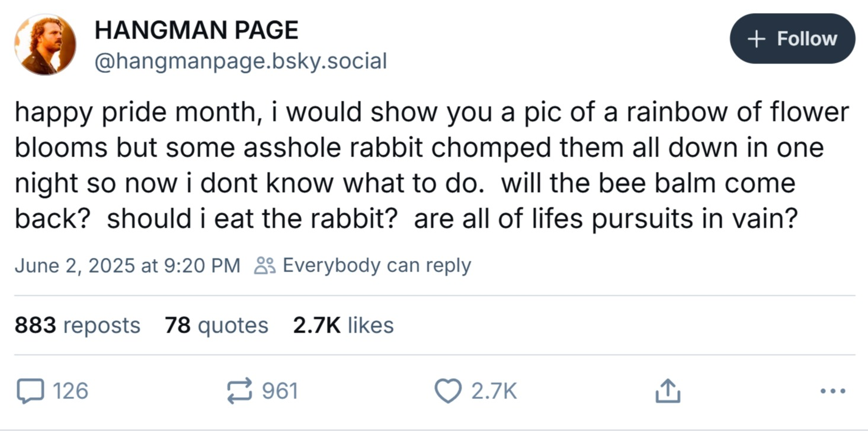
Task: Click the 126 reply count
Action: (71, 391)
